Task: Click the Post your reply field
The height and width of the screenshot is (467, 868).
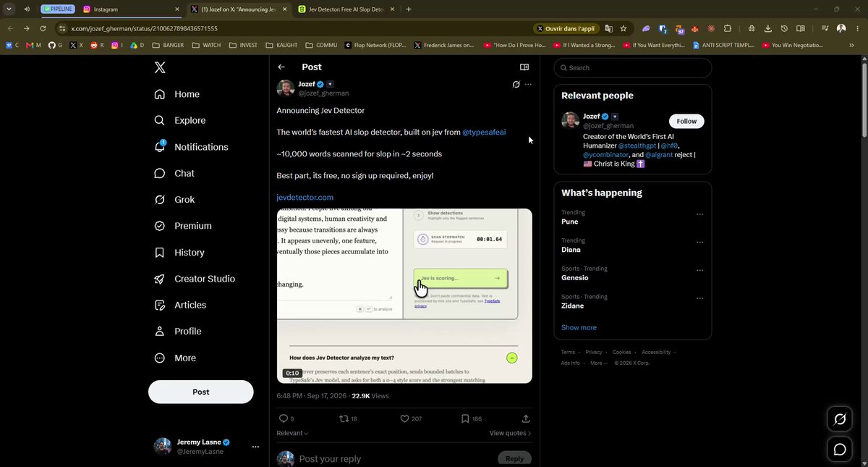Action: tap(394, 458)
